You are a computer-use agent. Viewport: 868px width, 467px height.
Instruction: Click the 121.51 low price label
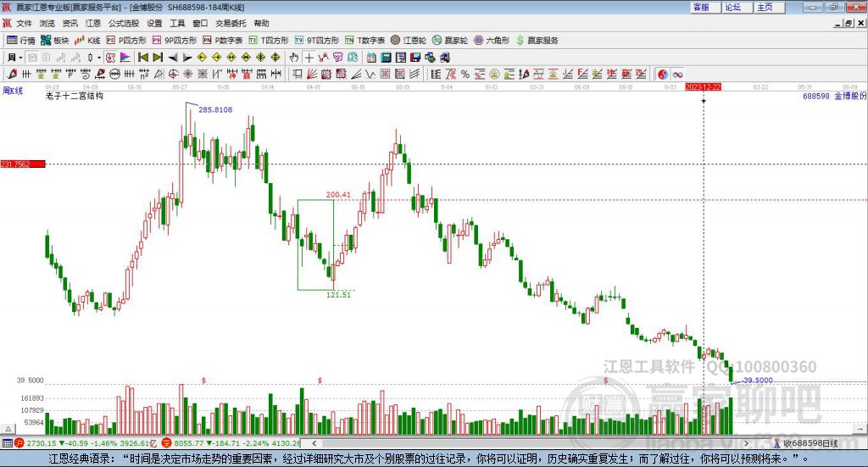pos(338,295)
